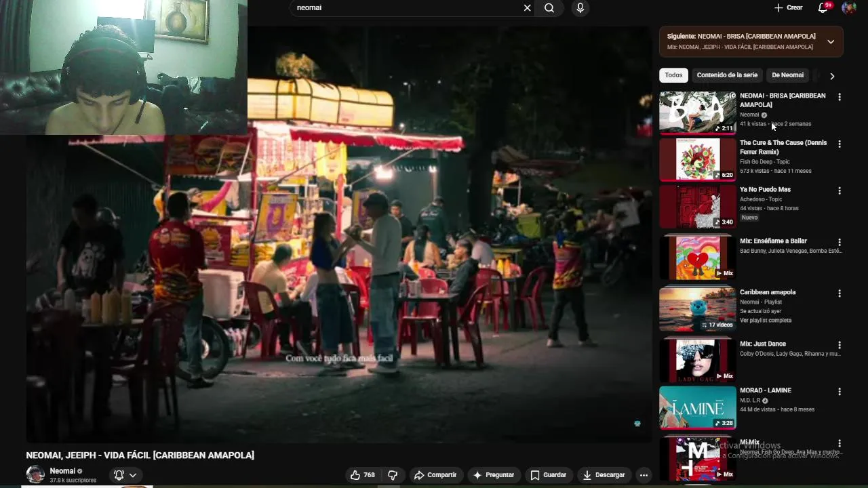Open options for Mi Mix
The width and height of the screenshot is (868, 488).
click(840, 443)
